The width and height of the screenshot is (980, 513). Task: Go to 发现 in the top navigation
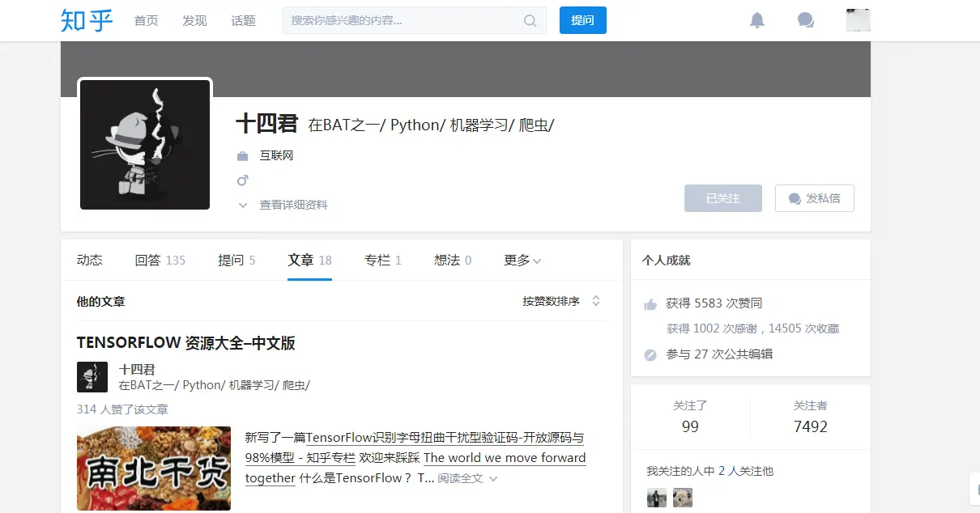[x=194, y=21]
